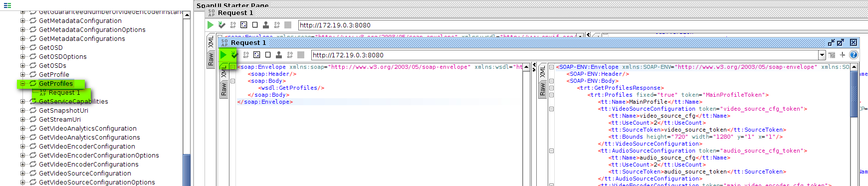Add assertion via green checkmark icon in front Request 1 toolbar
The height and width of the screenshot is (186, 868).
coord(234,55)
